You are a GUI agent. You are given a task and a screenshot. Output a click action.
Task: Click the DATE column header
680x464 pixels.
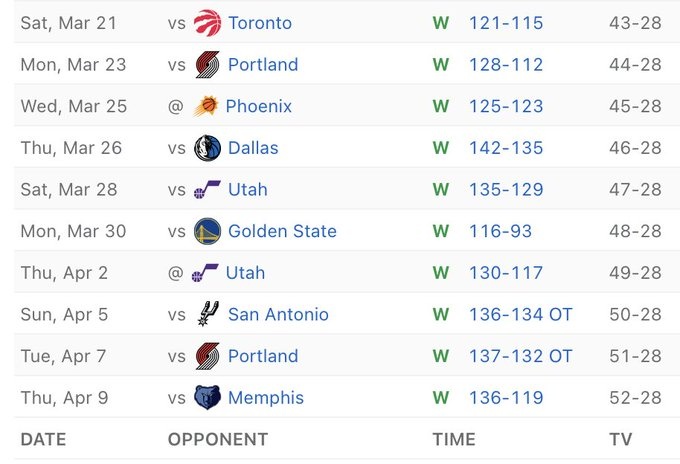pyautogui.click(x=44, y=439)
